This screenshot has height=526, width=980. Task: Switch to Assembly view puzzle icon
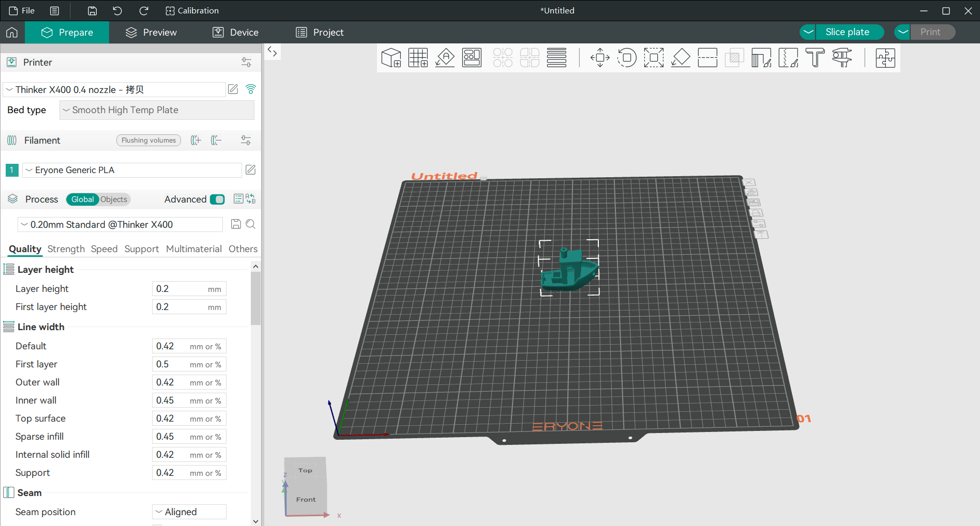tap(885, 58)
